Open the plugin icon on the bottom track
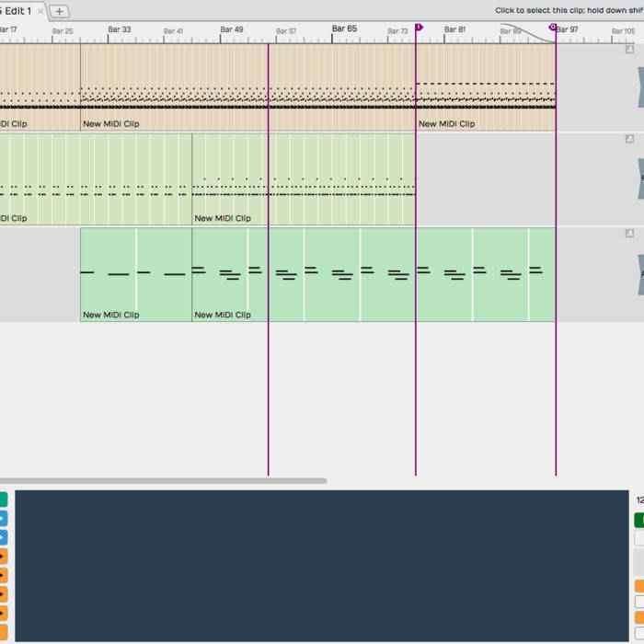 coord(640,274)
